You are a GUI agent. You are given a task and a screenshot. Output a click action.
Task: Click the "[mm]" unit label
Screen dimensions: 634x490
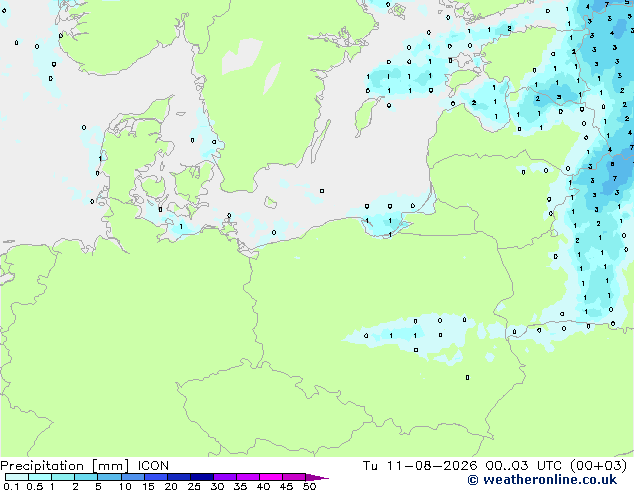(x=111, y=466)
